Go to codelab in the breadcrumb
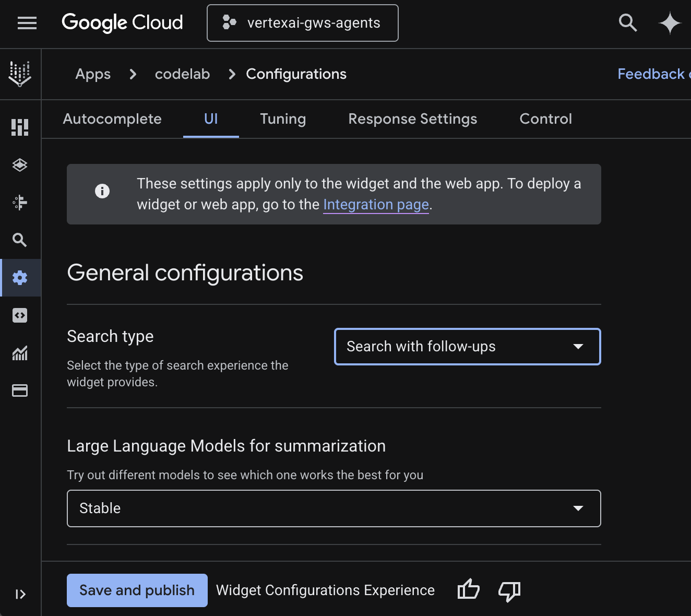 (182, 74)
